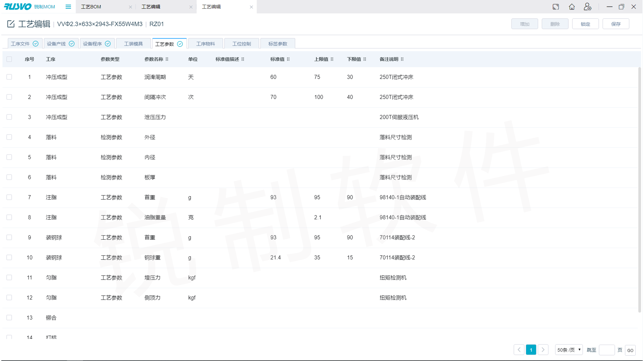Screen dimensions: 644x361
Task: Click the 保存 button
Action: click(616, 24)
